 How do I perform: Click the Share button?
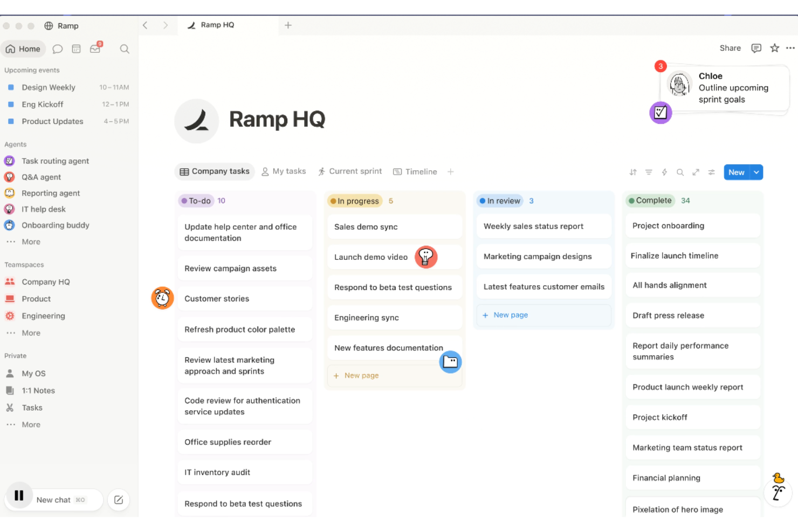(x=730, y=48)
